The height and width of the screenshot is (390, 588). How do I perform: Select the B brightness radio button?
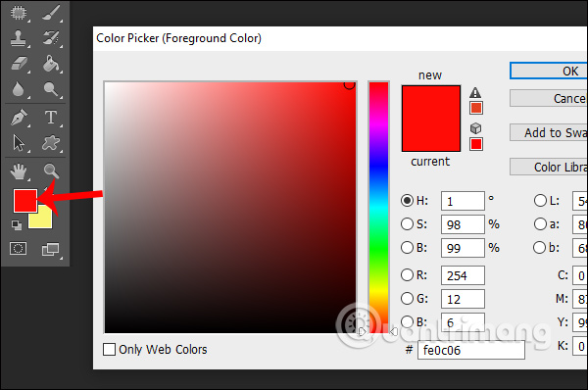[407, 248]
